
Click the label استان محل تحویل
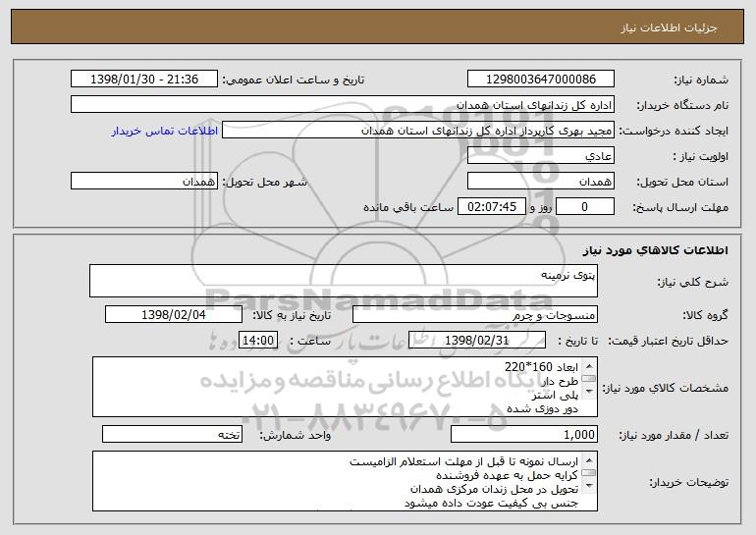click(682, 182)
